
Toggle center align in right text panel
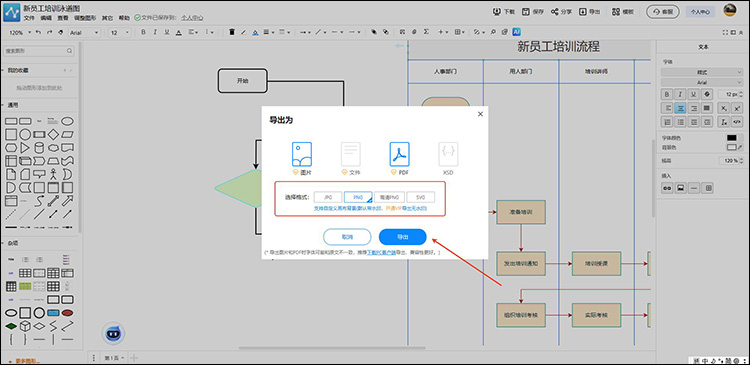(680, 108)
